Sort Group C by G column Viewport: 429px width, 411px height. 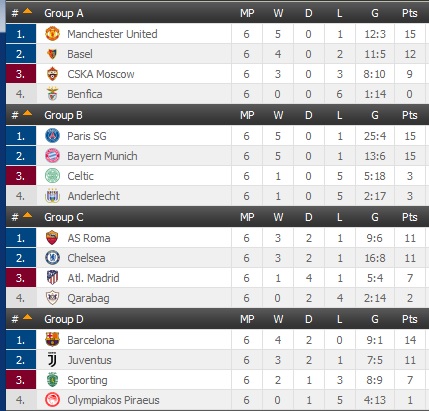[x=375, y=217]
